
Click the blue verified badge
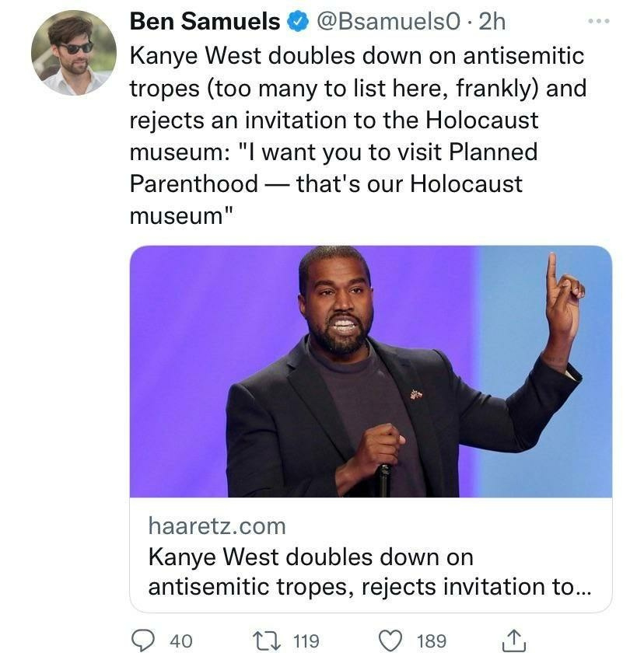coord(298,23)
